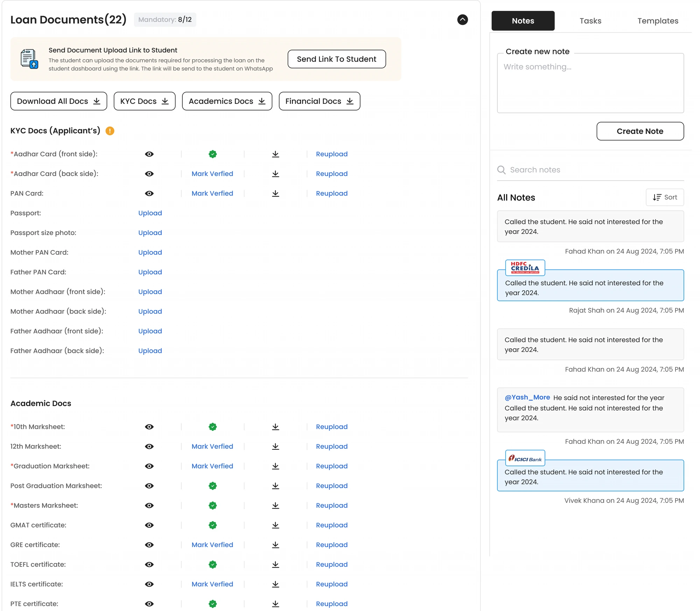700x611 pixels.
Task: View the Aadhar Card front side document
Action: [x=149, y=154]
